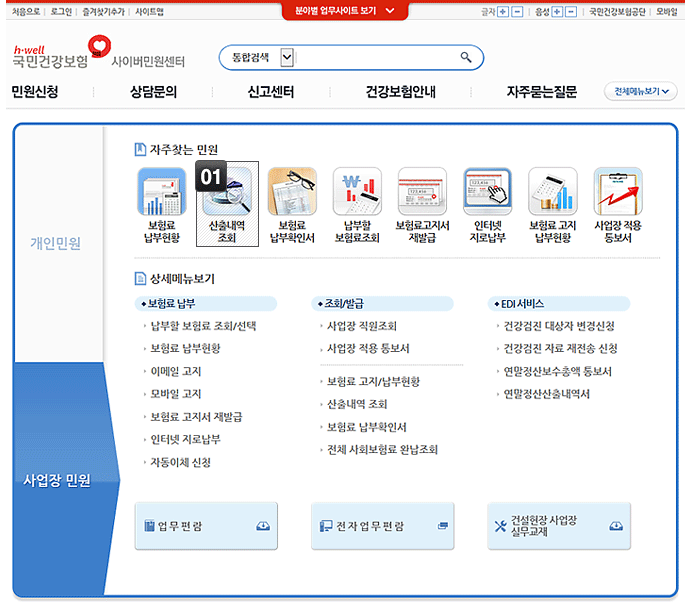Click the search text field
Image resolution: width=690 pixels, height=608 pixels.
point(377,57)
